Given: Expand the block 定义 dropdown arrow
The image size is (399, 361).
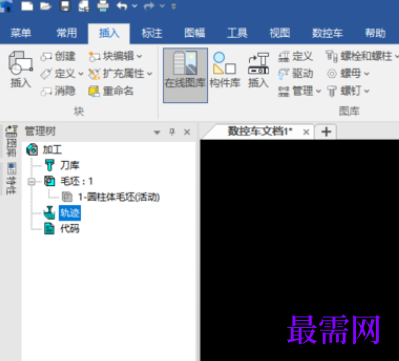Looking at the screenshot, I should click(81, 74).
